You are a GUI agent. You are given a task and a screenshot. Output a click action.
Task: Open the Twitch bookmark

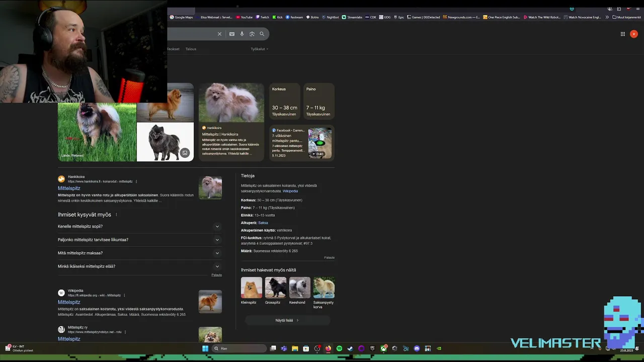tap(262, 17)
